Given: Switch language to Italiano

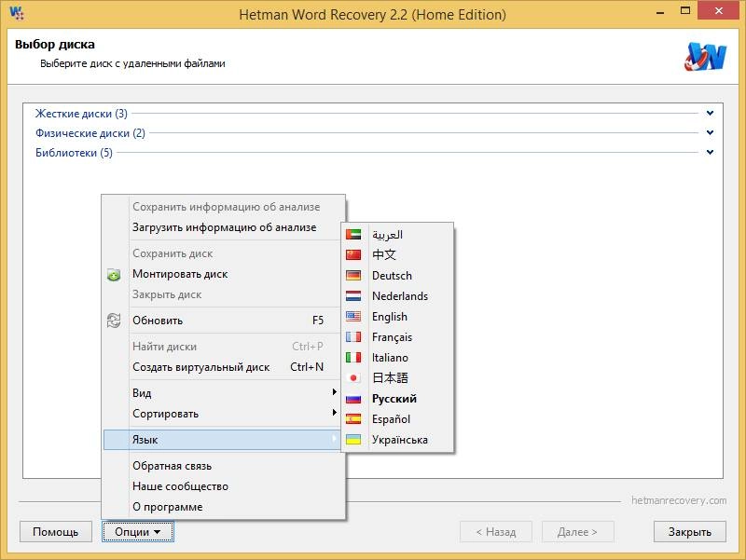Looking at the screenshot, I should pos(398,357).
